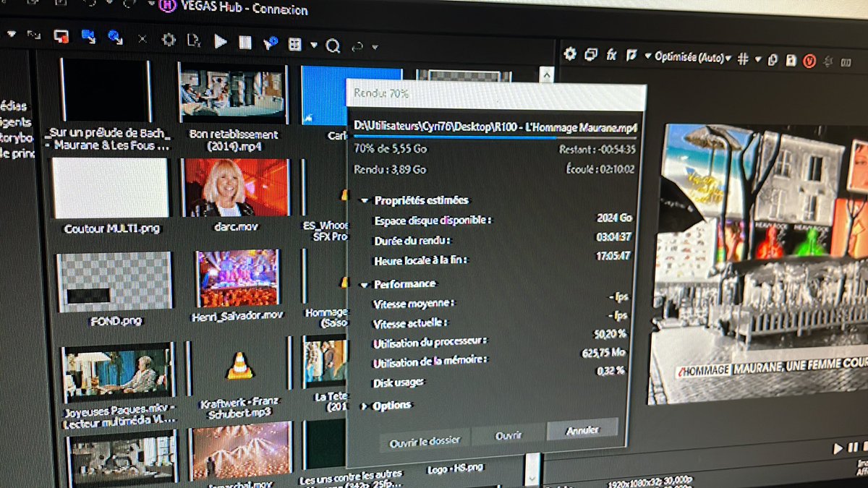Open the video output fx icon
The width and height of the screenshot is (868, 488).
(x=611, y=55)
